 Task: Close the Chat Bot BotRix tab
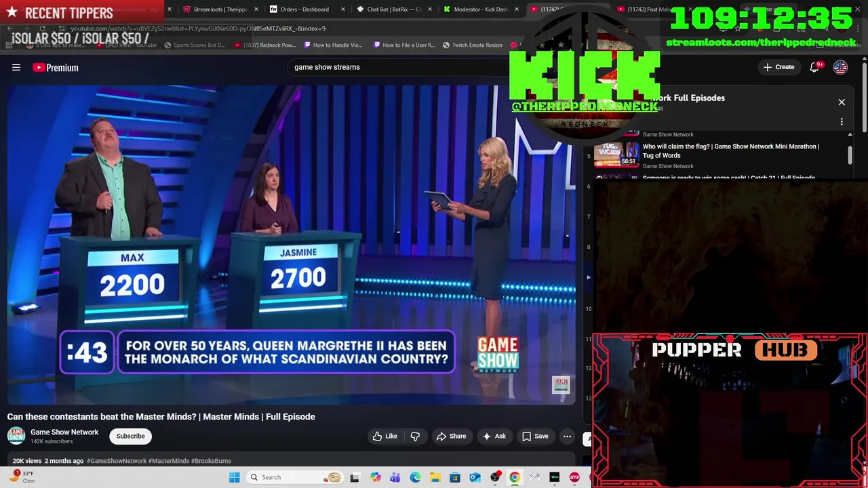coord(430,9)
